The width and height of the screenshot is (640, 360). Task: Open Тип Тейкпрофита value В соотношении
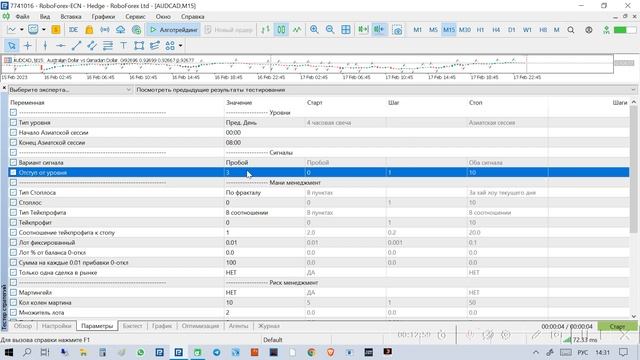(x=264, y=213)
